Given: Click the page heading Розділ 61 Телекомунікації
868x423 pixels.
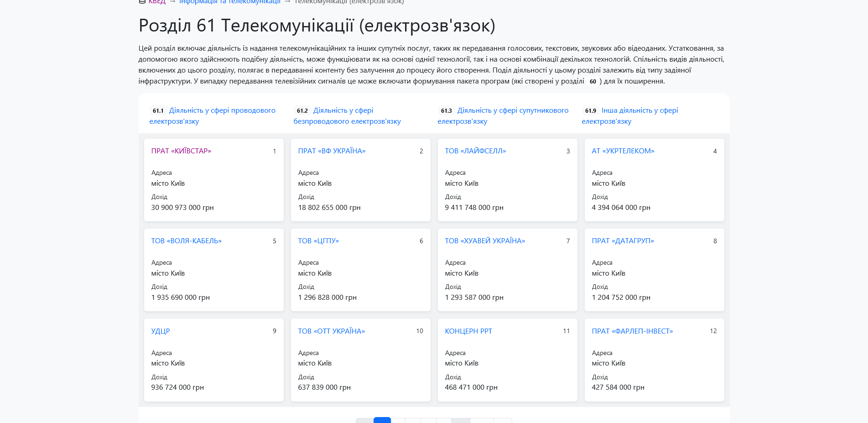Looking at the screenshot, I should (317, 26).
